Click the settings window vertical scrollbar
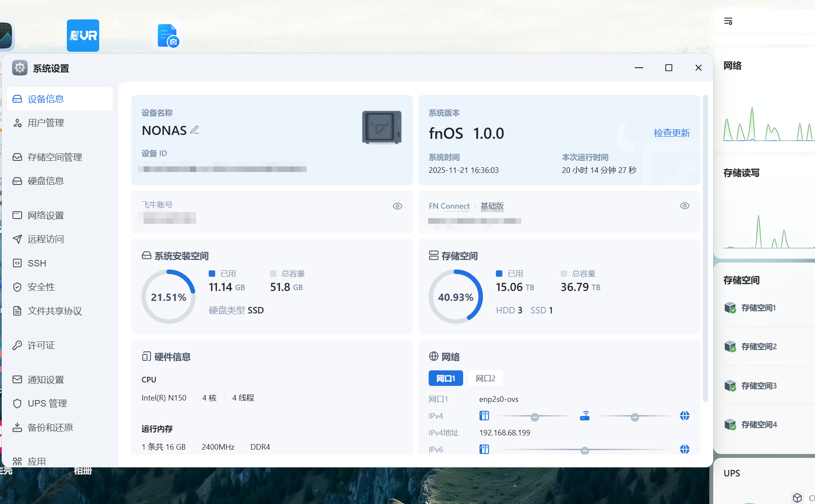 (x=705, y=249)
